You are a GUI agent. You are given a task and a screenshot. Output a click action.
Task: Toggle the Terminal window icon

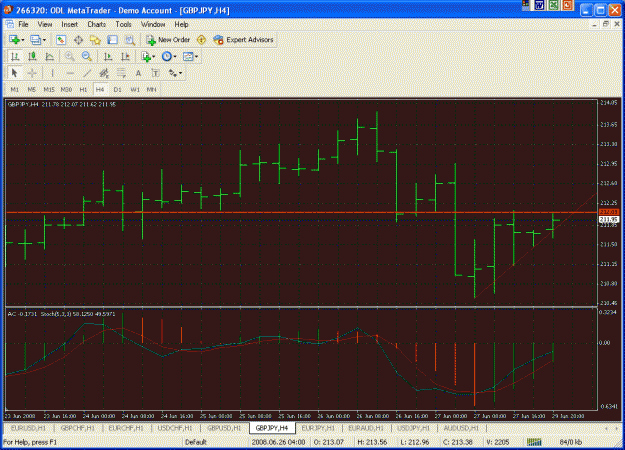pyautogui.click(x=112, y=40)
